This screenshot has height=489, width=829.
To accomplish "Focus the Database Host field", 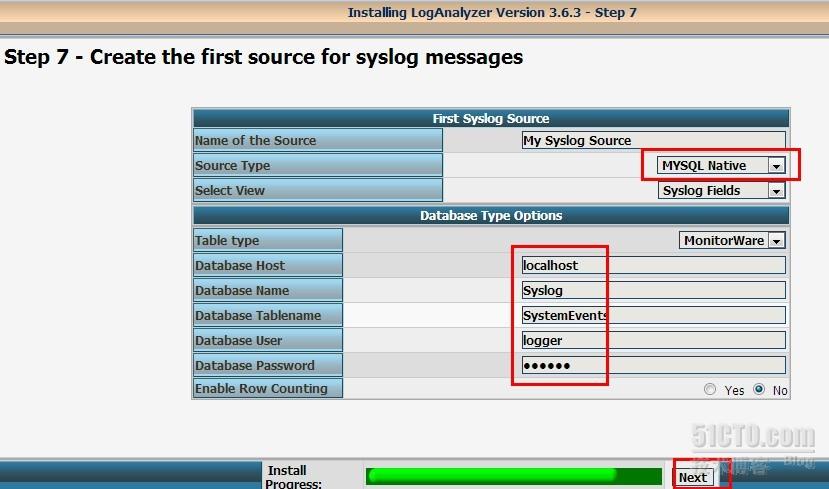I will [653, 265].
